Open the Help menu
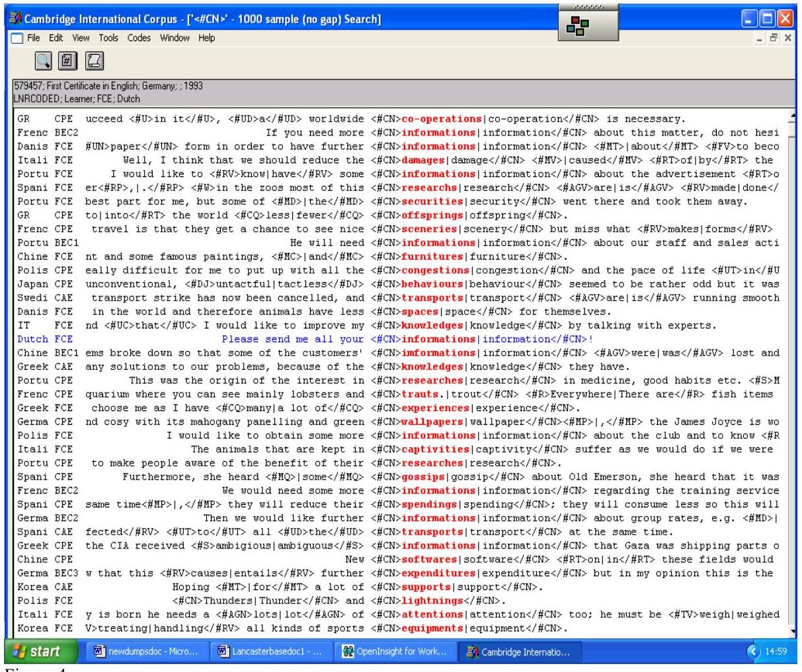Screen dimensions: 802x672 (x=207, y=38)
